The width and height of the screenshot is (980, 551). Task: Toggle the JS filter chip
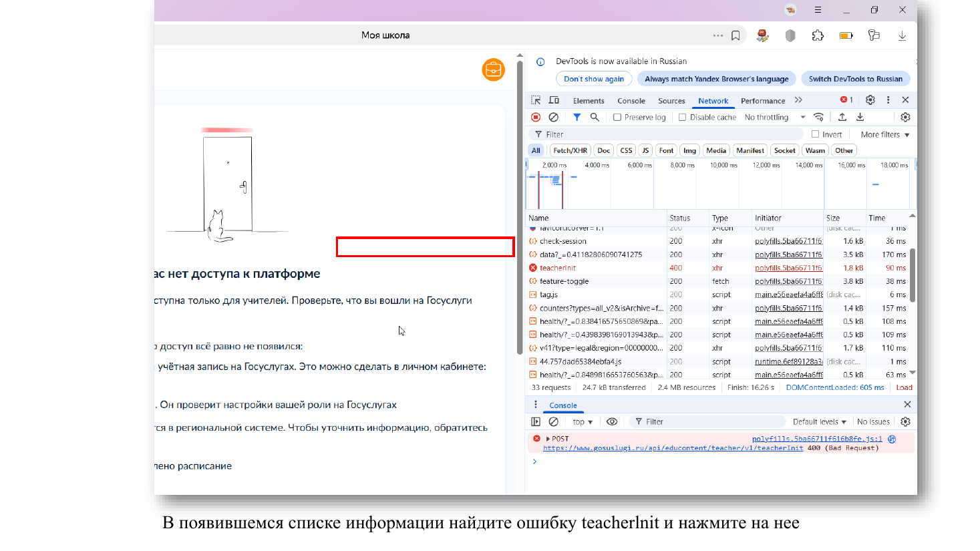point(645,150)
